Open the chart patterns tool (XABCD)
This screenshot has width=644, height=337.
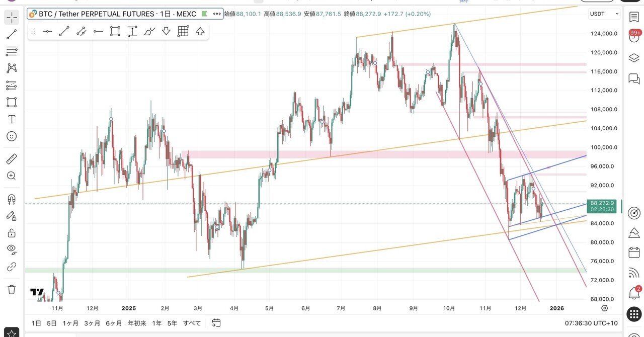12,68
